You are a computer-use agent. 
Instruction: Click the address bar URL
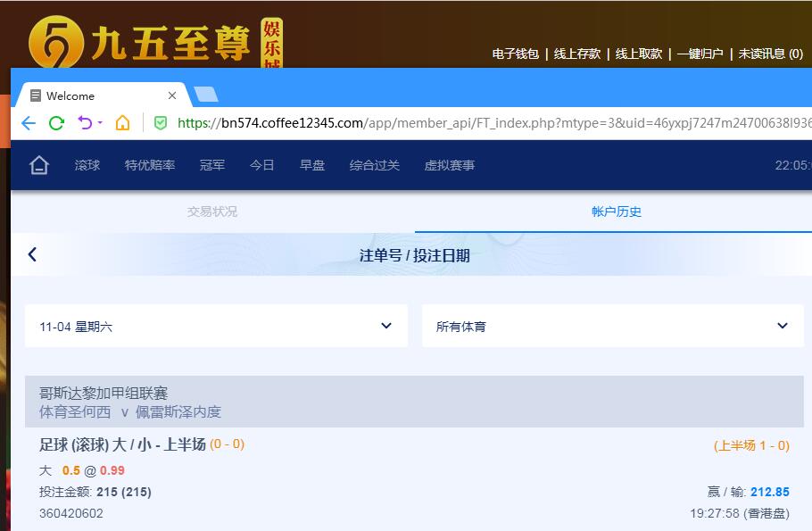click(494, 123)
